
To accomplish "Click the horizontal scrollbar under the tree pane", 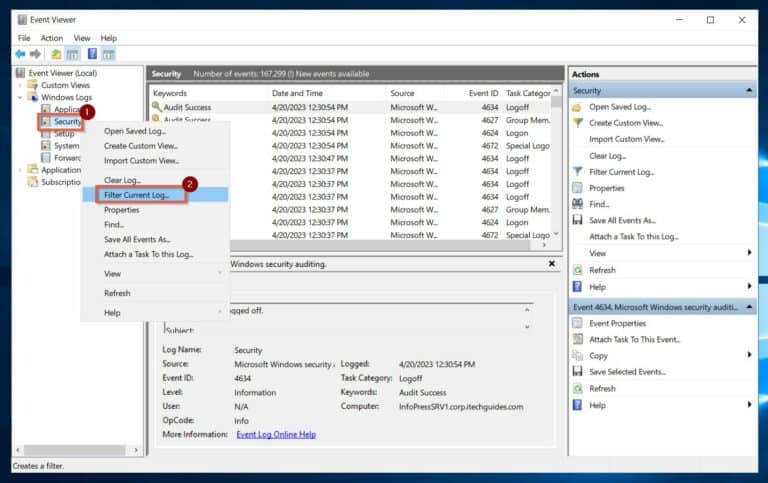I will click(x=77, y=450).
